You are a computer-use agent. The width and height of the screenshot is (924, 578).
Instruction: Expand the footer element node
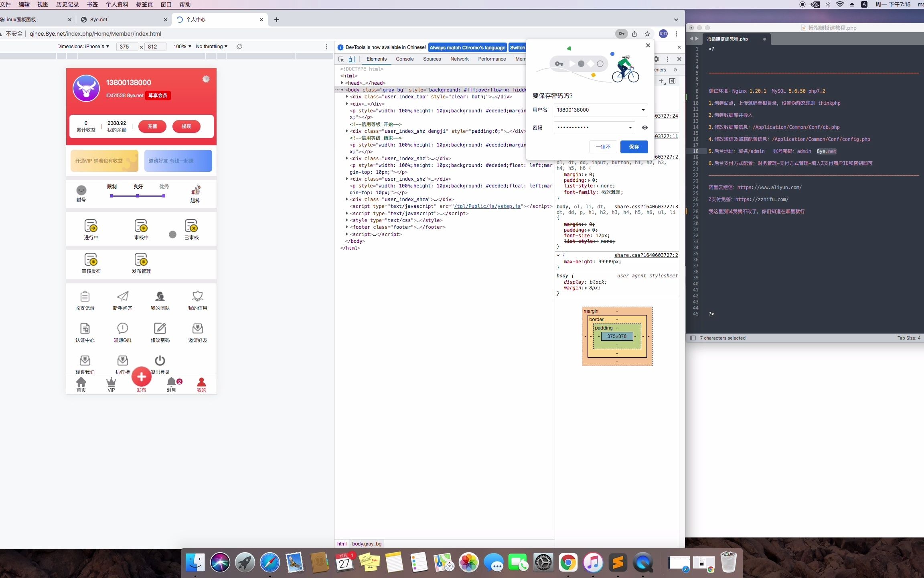click(347, 227)
